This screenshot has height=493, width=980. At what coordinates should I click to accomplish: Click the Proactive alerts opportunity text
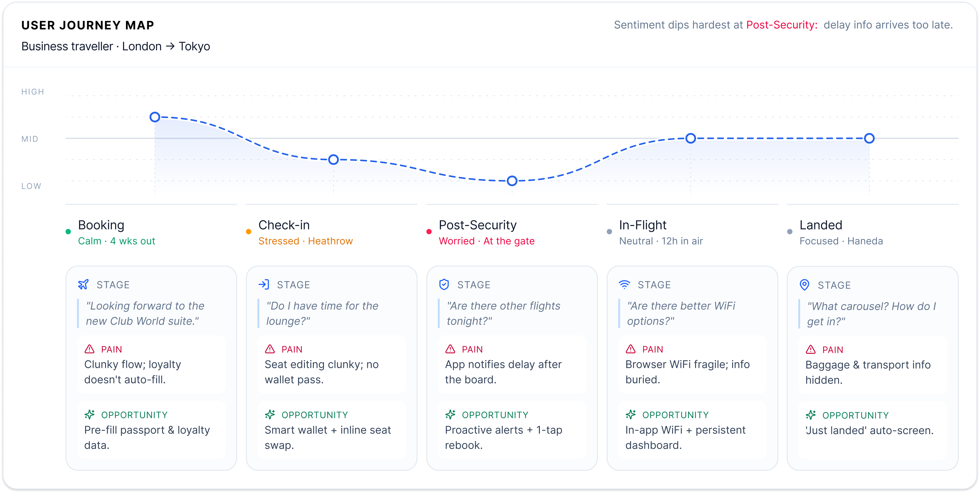503,437
